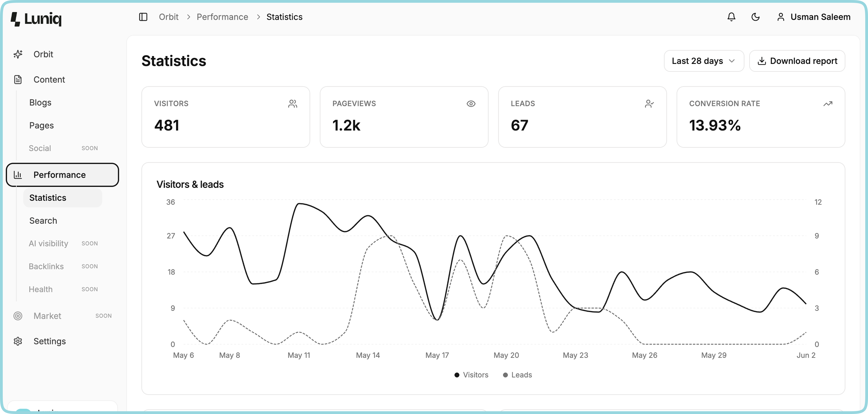The height and width of the screenshot is (414, 868).
Task: Open the Last 28 days dropdown
Action: tap(704, 61)
